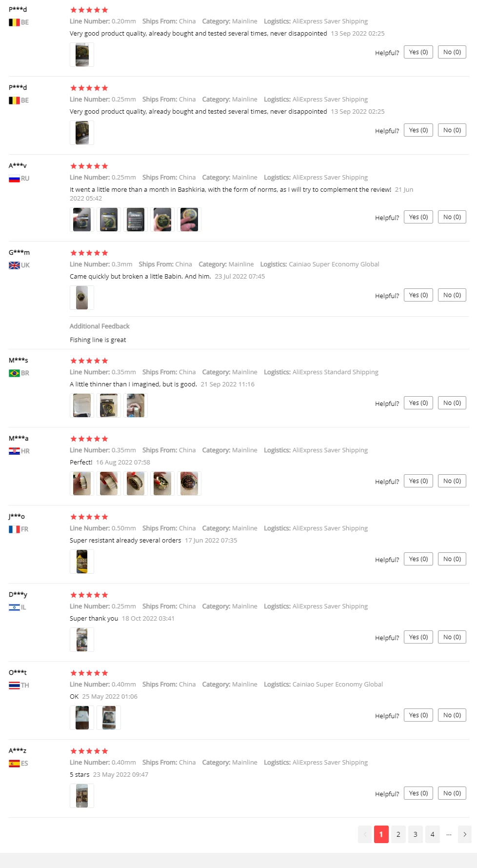View photo in D***y's review

(82, 640)
